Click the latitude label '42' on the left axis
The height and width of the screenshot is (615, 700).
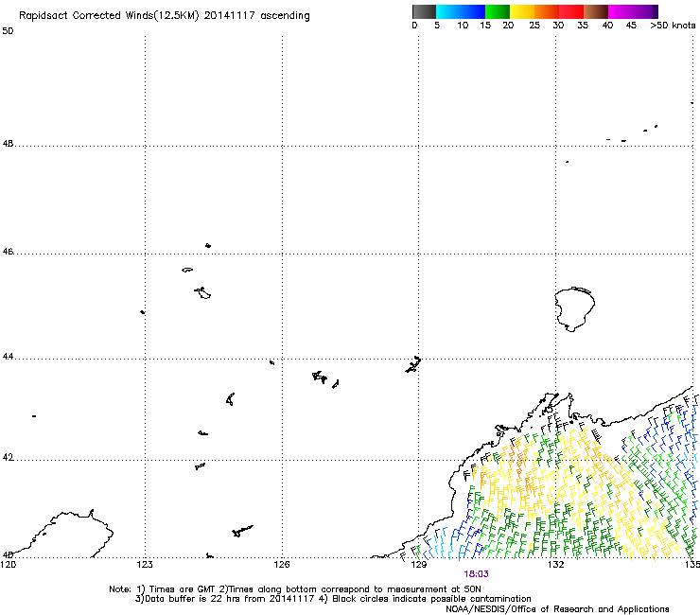pyautogui.click(x=8, y=458)
